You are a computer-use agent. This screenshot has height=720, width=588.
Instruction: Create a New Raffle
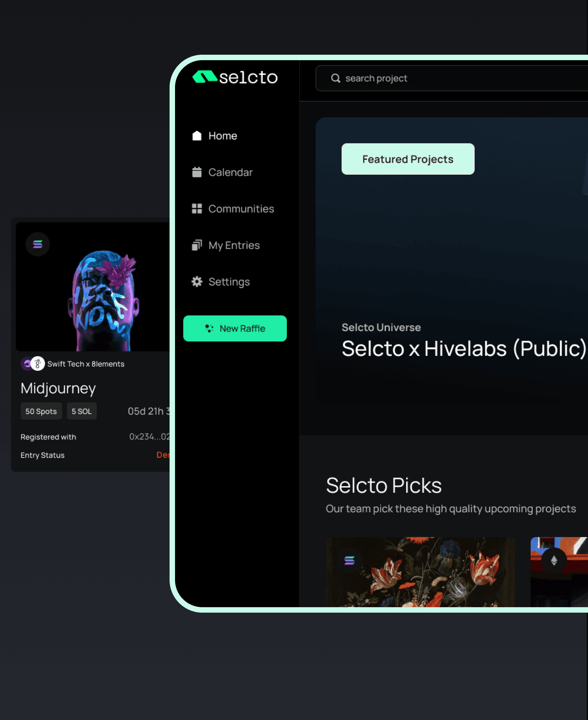tap(235, 329)
